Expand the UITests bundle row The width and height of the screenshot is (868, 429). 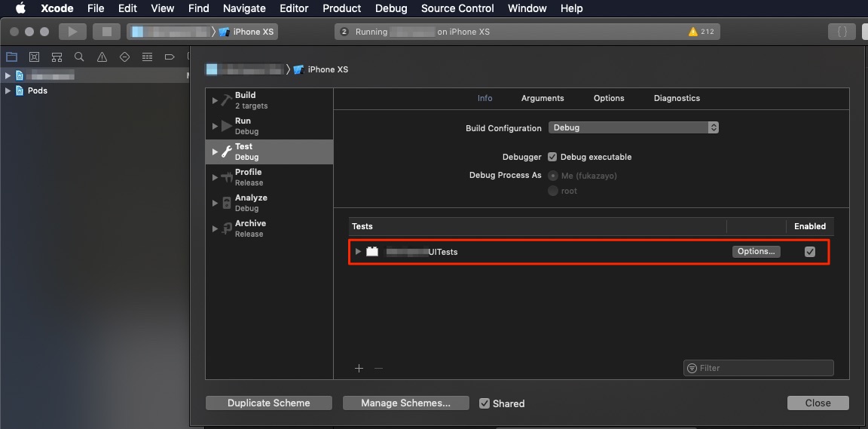pos(358,252)
